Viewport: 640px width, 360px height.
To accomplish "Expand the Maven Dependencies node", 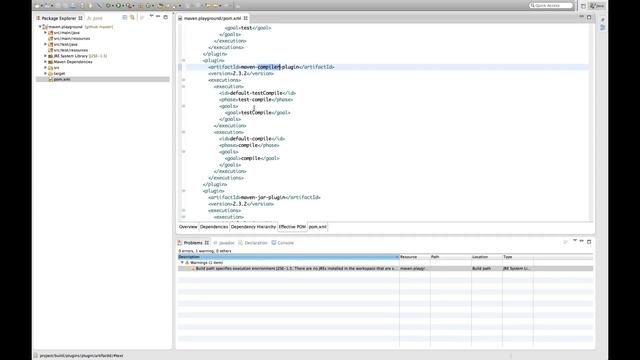I will click(x=45, y=62).
